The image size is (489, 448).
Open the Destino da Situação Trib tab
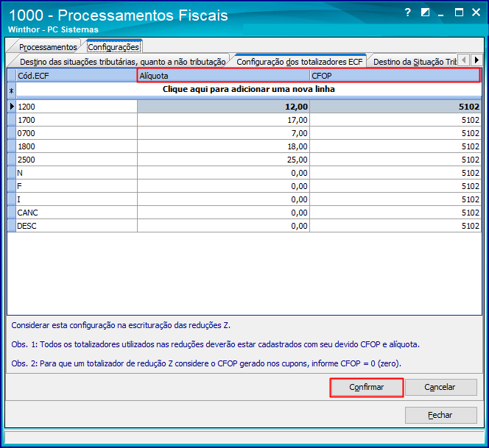pos(415,62)
